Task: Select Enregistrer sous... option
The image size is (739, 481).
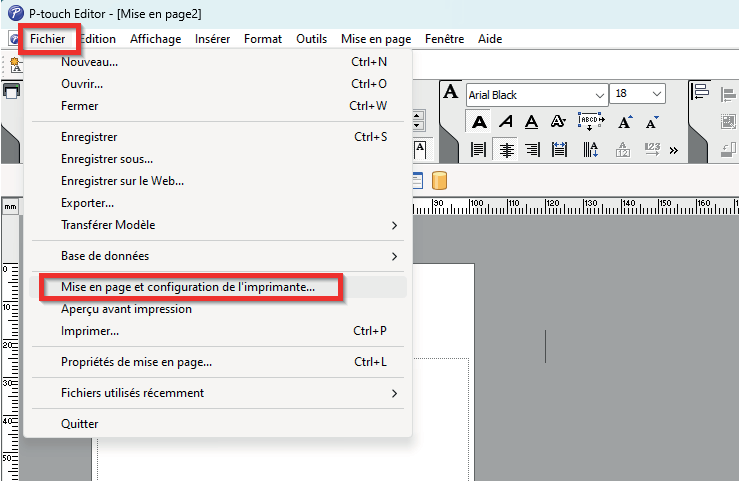Action: [218, 159]
